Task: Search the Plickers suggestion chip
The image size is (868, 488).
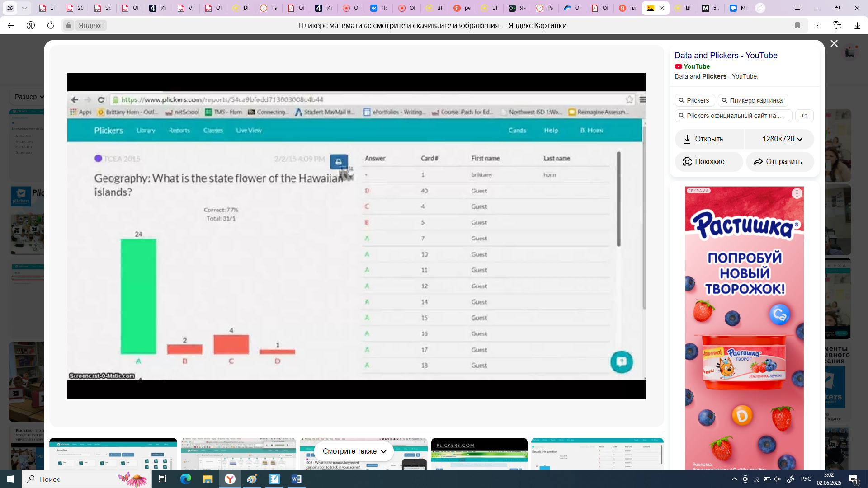Action: (694, 100)
